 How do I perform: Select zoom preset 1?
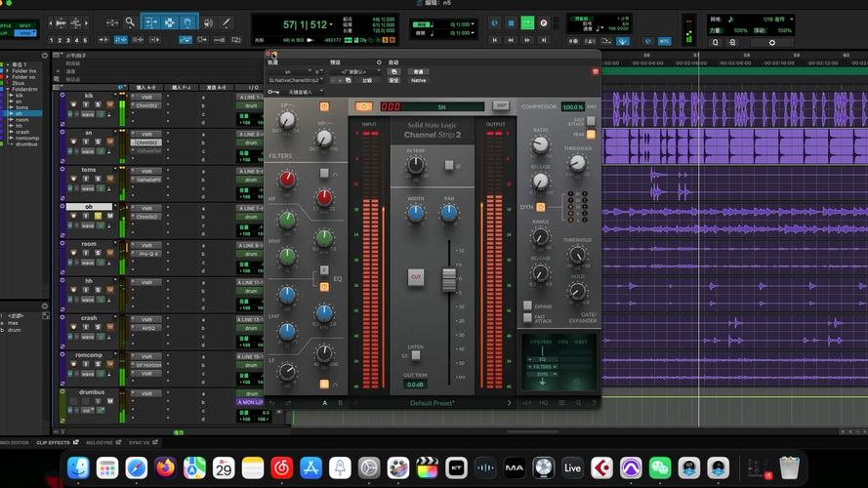click(x=52, y=40)
